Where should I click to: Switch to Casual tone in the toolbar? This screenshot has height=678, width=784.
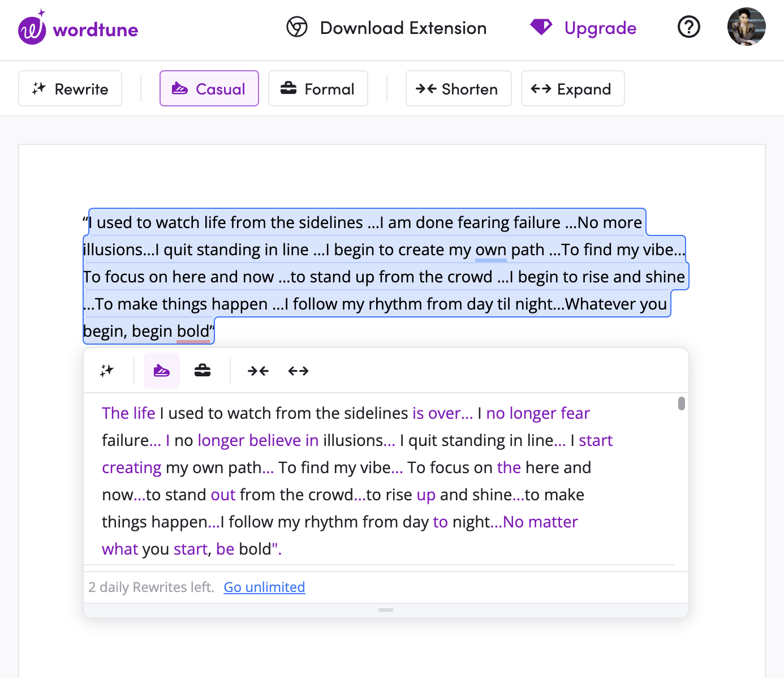(209, 88)
